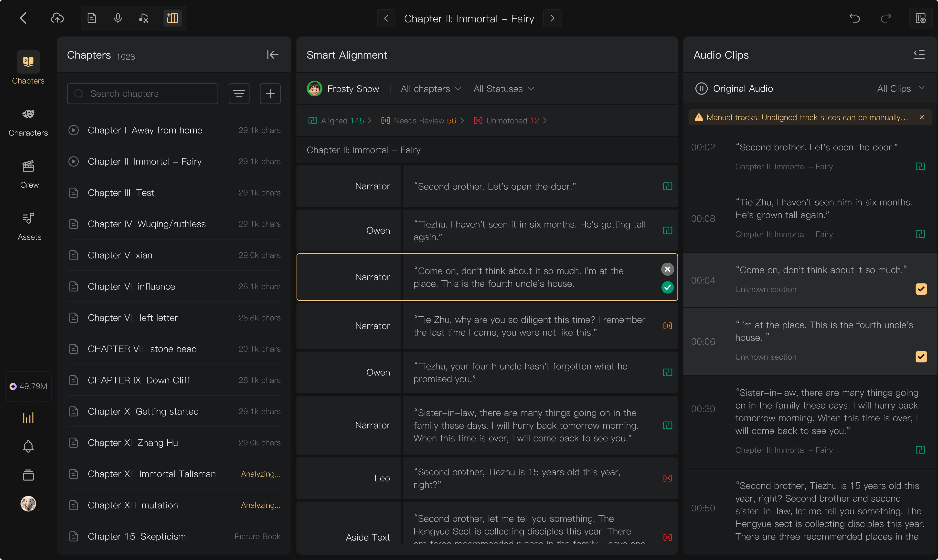
Task: Dismiss the Manual tracks warning banner
Action: point(922,117)
